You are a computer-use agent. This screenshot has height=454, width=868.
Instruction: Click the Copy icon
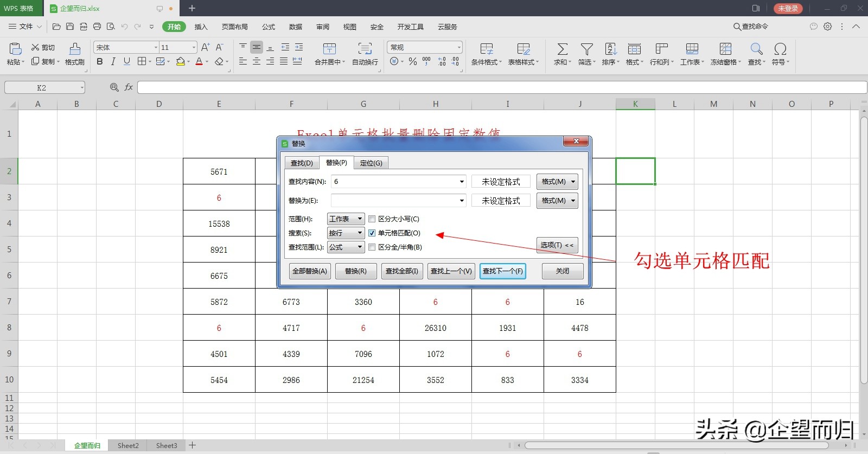35,61
